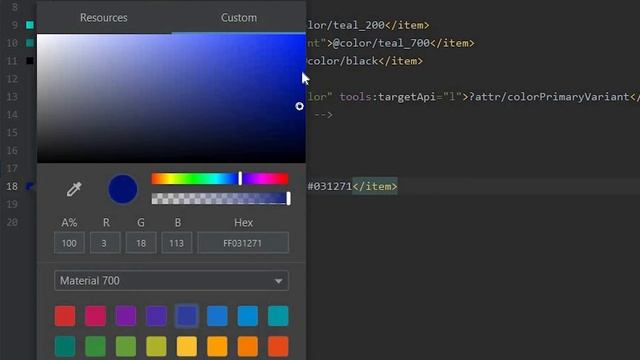Click the #031271 color value in editor
Screen dimensions: 640x360
330,187
